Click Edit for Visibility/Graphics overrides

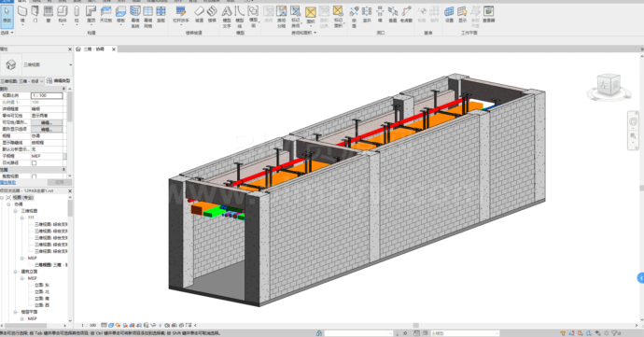[46, 122]
